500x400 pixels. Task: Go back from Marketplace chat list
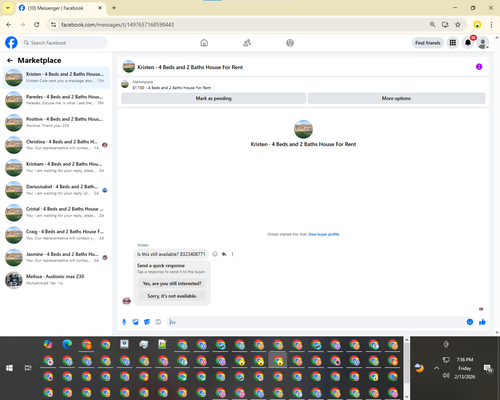(x=10, y=60)
